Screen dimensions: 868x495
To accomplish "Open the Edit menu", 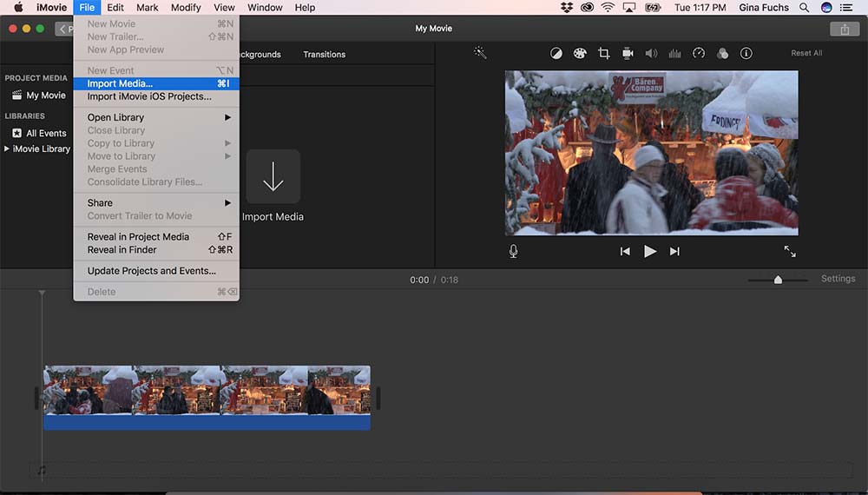I will [115, 7].
